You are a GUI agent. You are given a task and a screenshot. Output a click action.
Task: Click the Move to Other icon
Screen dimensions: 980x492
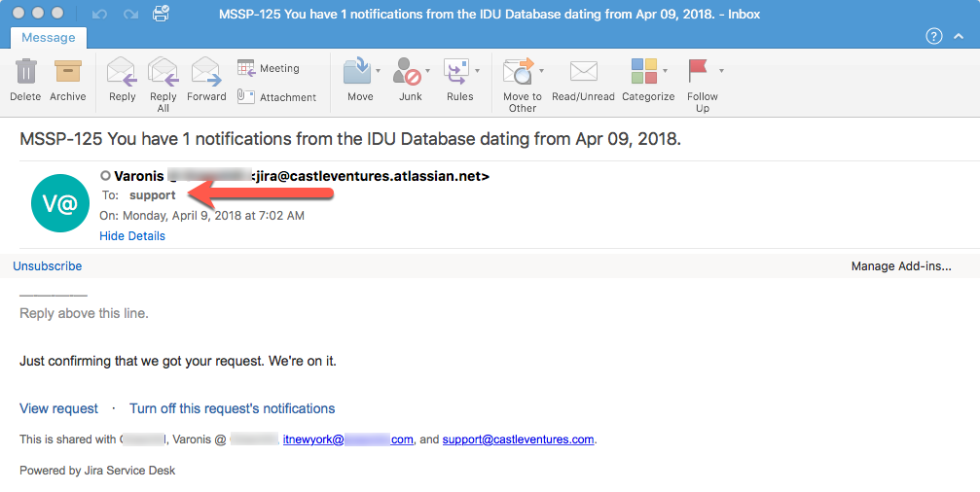pyautogui.click(x=519, y=71)
